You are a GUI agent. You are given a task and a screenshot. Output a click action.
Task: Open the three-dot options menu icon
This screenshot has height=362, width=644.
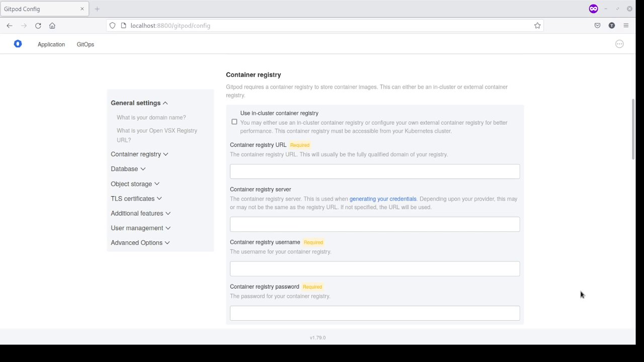coord(619,44)
